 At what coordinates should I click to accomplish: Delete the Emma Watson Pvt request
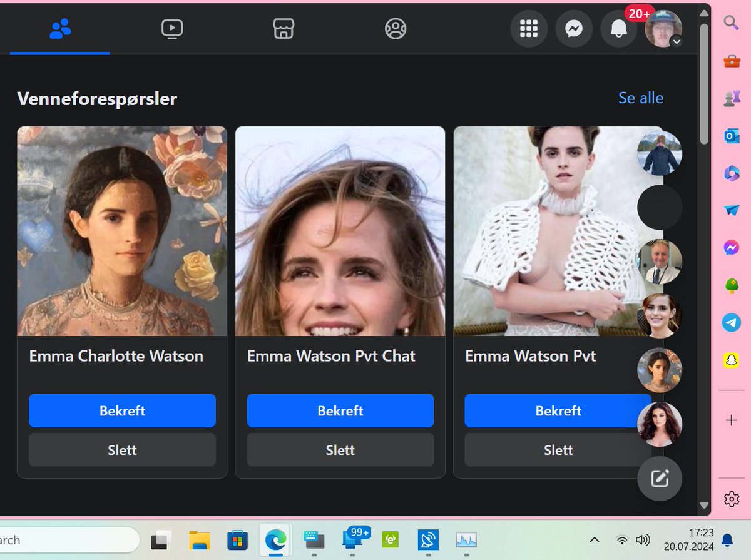(558, 450)
